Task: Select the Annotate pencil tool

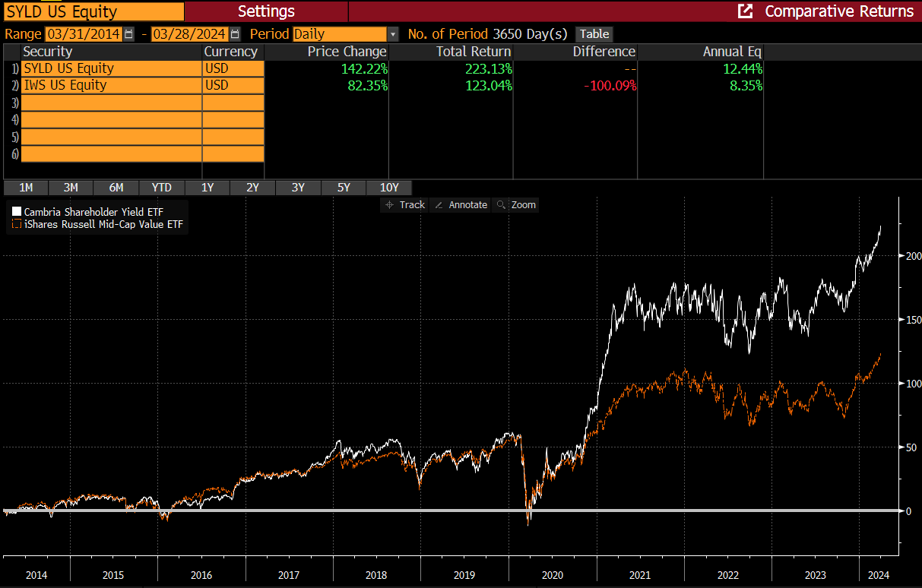Action: click(461, 204)
